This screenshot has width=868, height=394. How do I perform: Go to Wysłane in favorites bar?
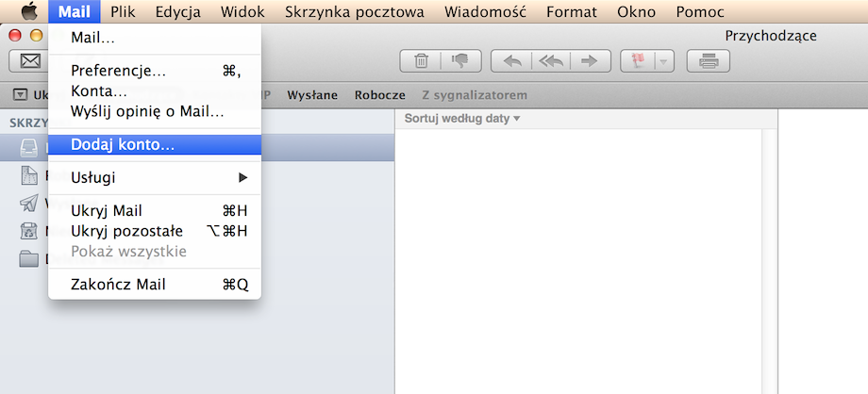click(x=312, y=95)
